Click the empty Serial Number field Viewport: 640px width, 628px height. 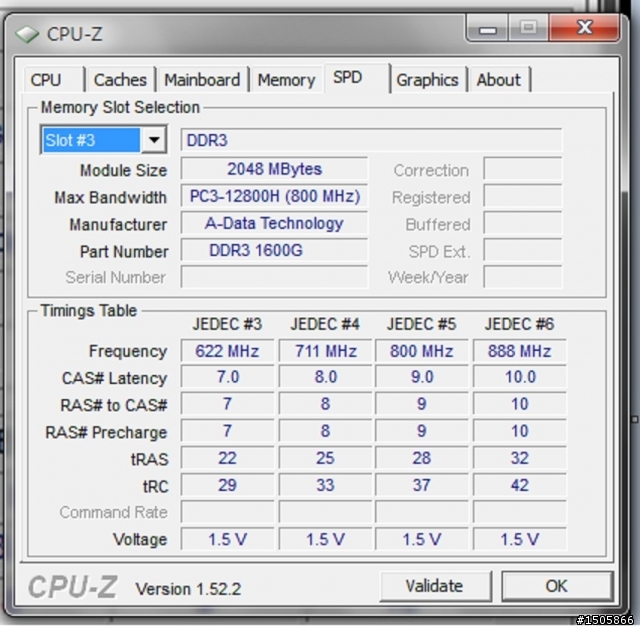[274, 277]
